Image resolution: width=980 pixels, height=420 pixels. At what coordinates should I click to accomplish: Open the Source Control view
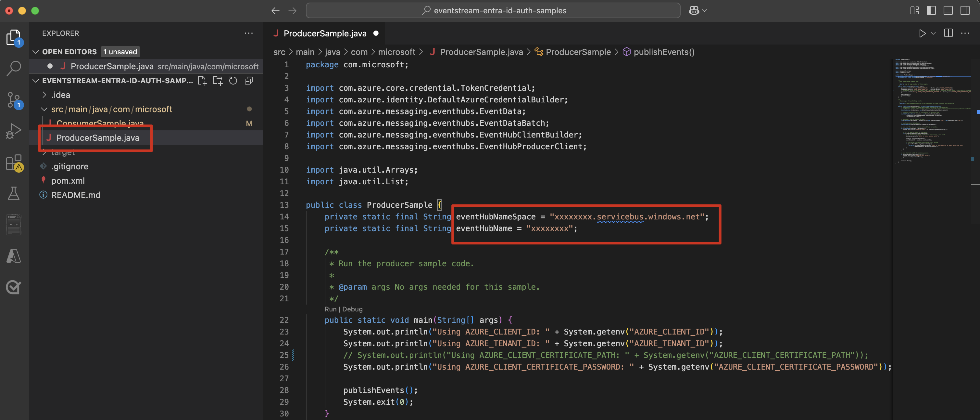pyautogui.click(x=14, y=100)
